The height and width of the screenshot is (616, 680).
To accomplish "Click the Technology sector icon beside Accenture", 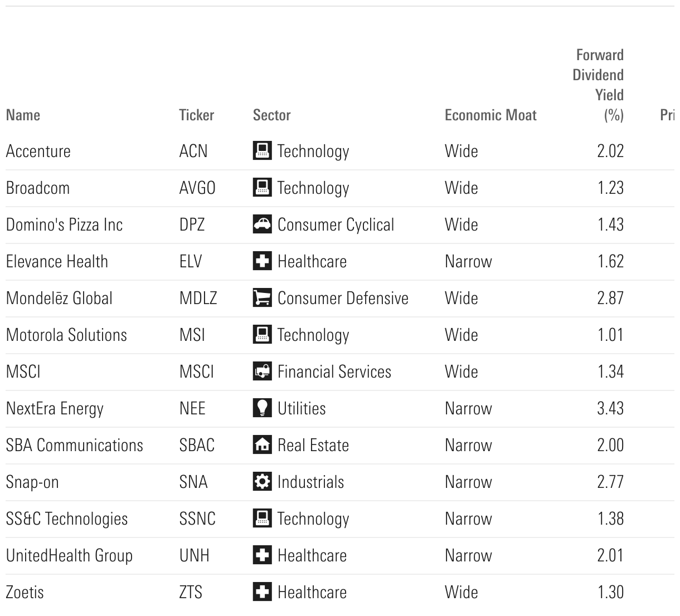I will pyautogui.click(x=262, y=151).
